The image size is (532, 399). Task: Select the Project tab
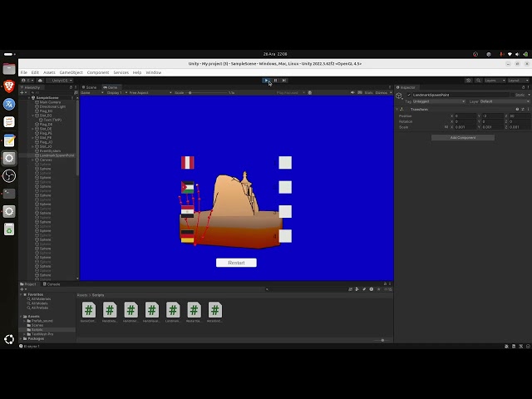tap(28, 284)
